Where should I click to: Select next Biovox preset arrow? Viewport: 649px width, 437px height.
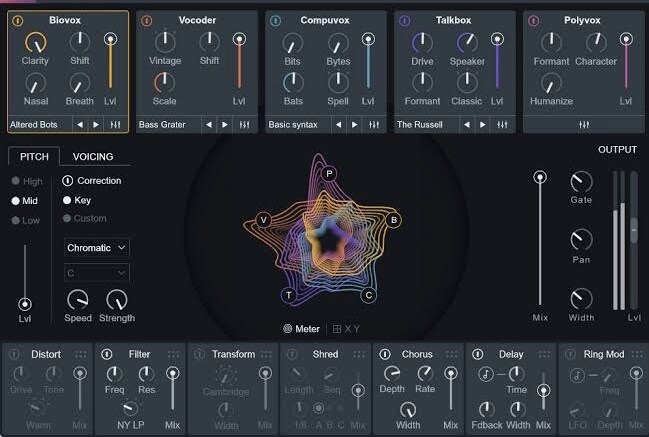click(x=96, y=125)
